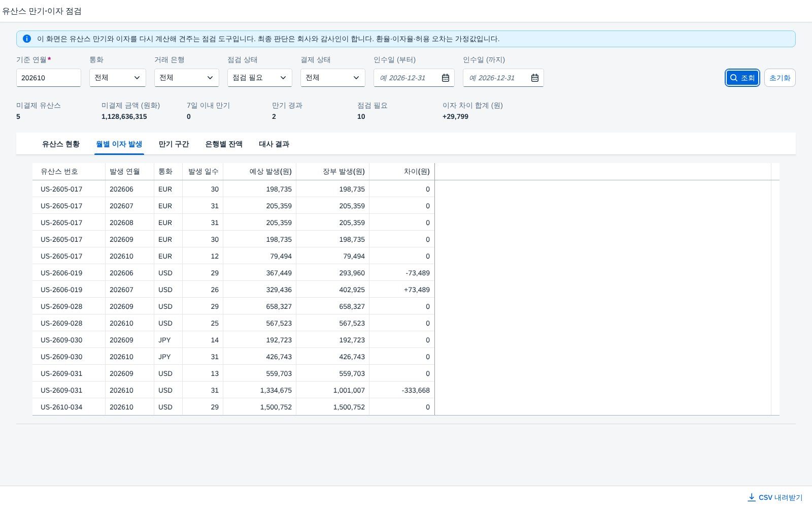Screen dimensions: 812x508
Task: Click the 발생 일수 column header
Action: [x=203, y=172]
